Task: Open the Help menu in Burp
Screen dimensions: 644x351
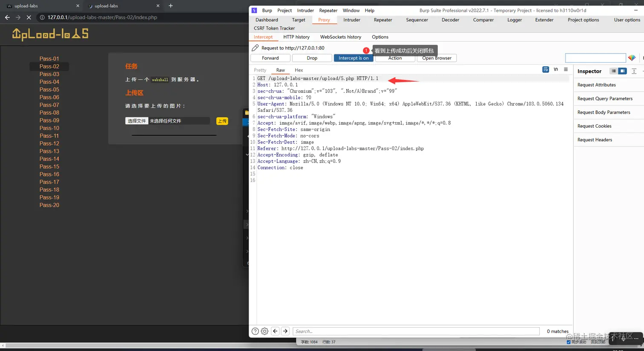Action: (369, 10)
